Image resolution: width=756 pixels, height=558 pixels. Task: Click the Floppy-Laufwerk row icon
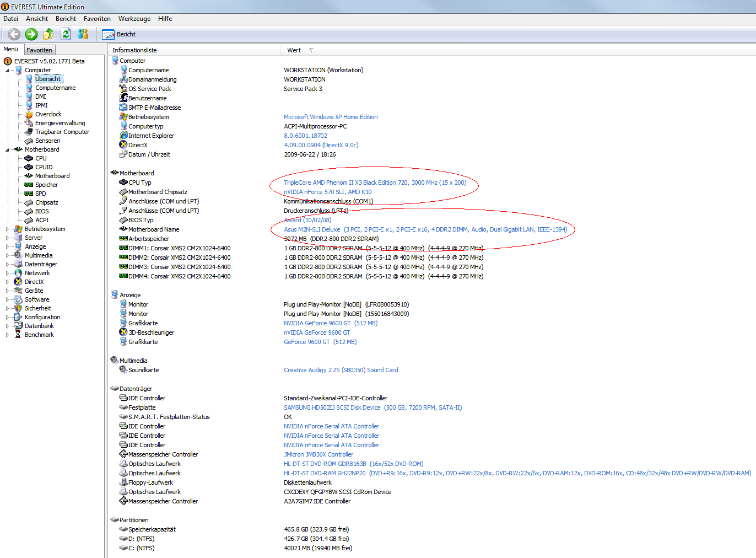tap(123, 482)
